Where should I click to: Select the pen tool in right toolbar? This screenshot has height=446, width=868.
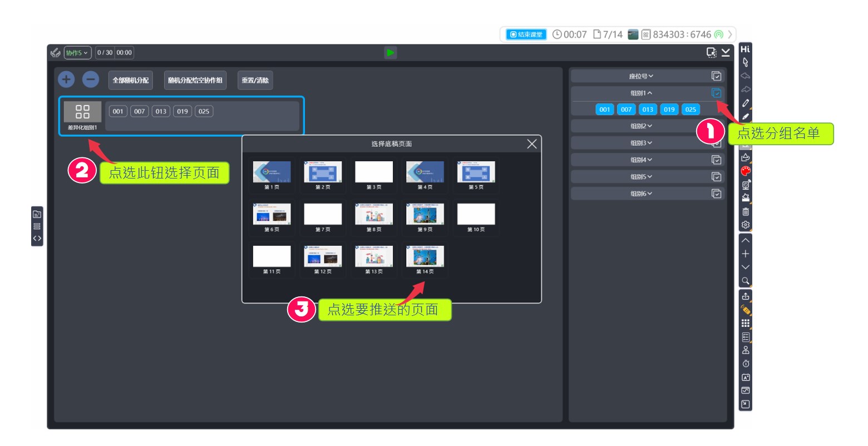(746, 103)
